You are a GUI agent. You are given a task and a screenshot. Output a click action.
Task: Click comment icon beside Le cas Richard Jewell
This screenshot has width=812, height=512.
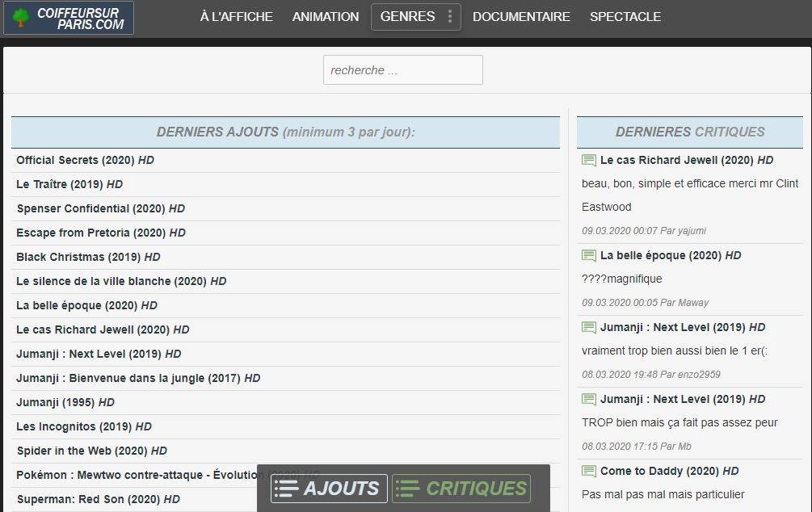pos(589,161)
